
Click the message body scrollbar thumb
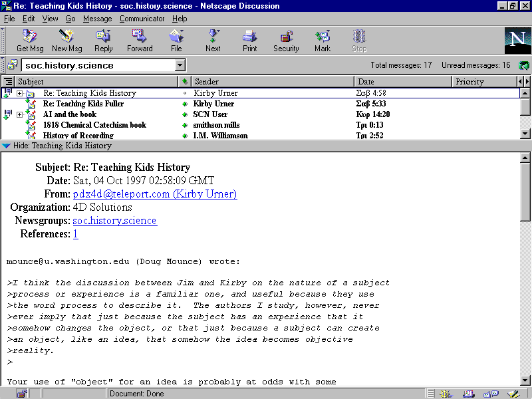point(525,192)
